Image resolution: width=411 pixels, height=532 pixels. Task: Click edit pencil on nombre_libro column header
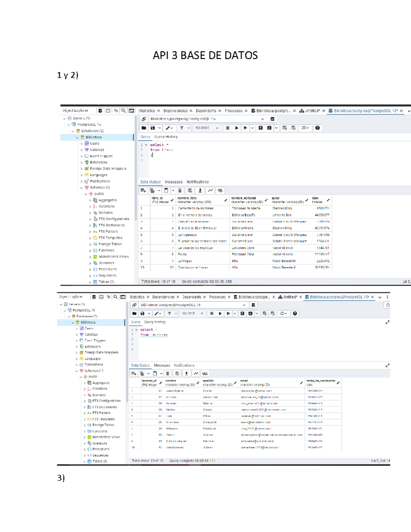[x=226, y=200]
